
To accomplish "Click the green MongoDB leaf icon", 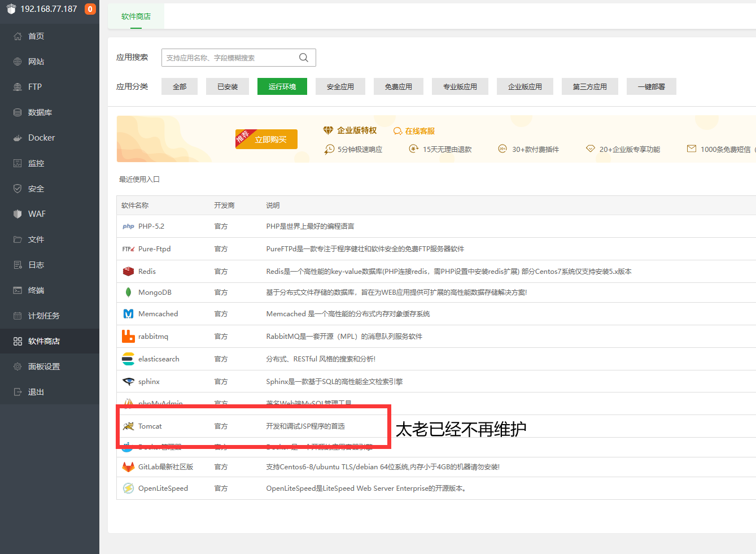I will click(x=128, y=293).
